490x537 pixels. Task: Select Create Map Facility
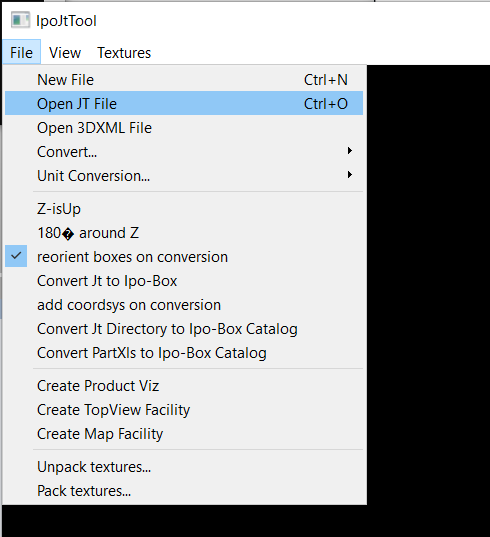point(184,434)
